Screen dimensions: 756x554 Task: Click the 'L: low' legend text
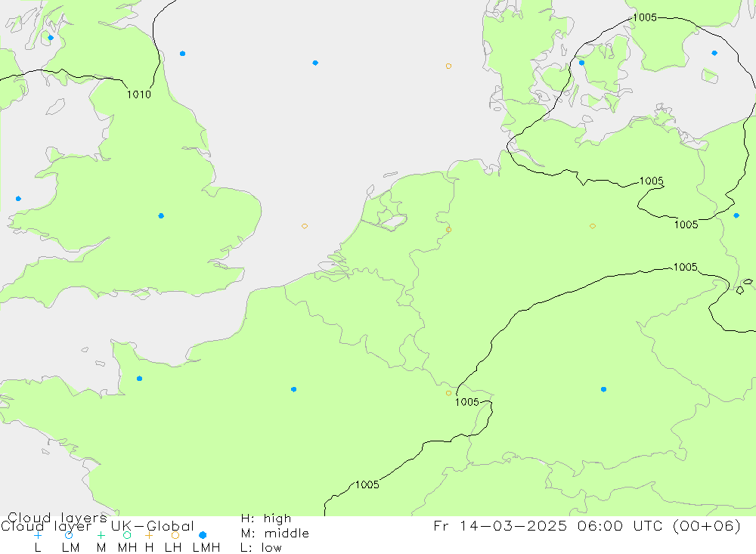pyautogui.click(x=261, y=548)
